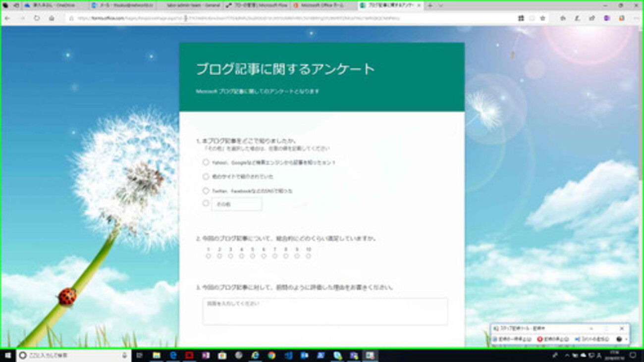The height and width of the screenshot is (362, 644).
Task: Switch to Microsoft Edge on the taskbar
Action: 173,356
